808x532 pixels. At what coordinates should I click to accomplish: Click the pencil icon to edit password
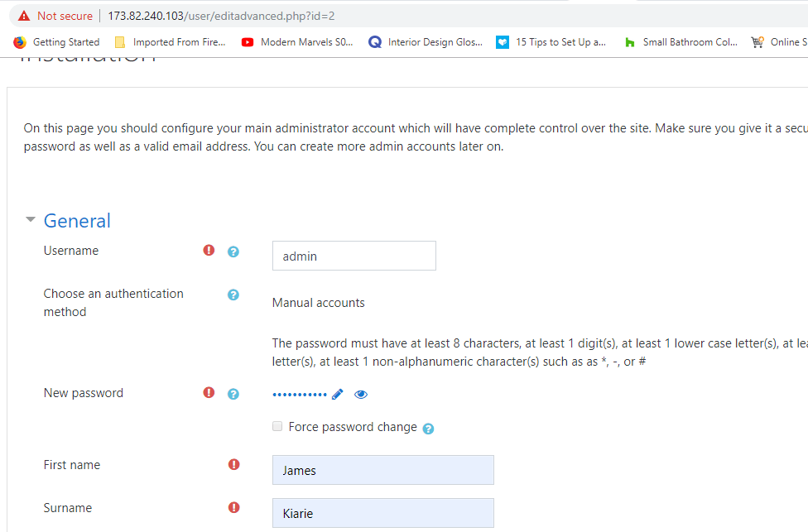pos(338,395)
